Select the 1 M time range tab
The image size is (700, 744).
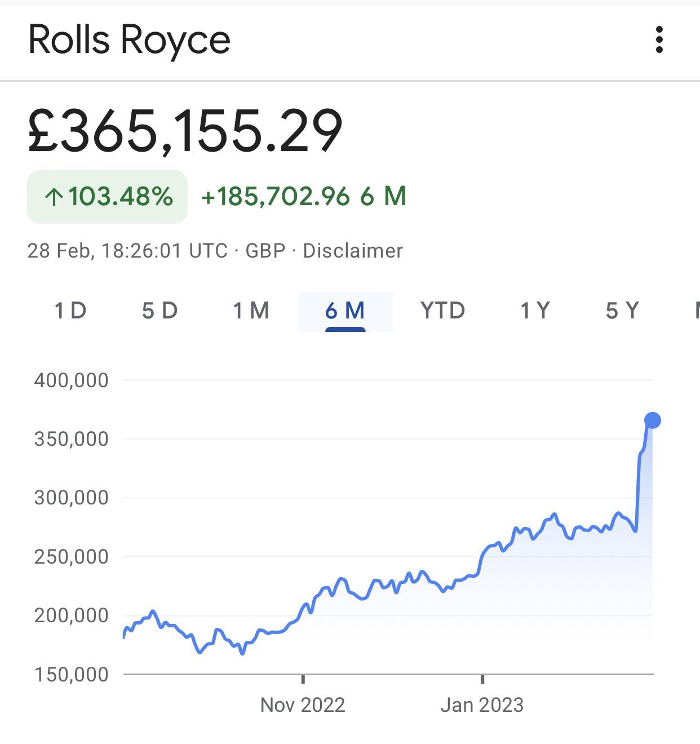pos(251,311)
